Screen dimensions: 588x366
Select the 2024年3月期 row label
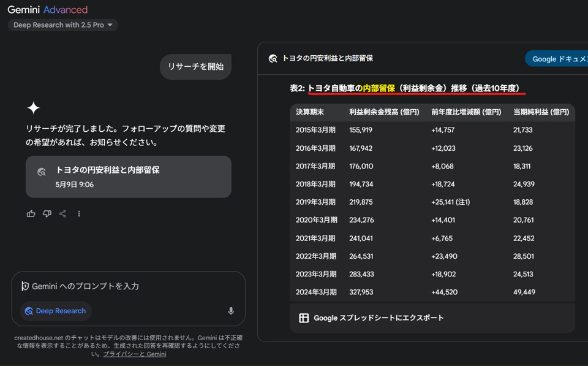(x=316, y=292)
